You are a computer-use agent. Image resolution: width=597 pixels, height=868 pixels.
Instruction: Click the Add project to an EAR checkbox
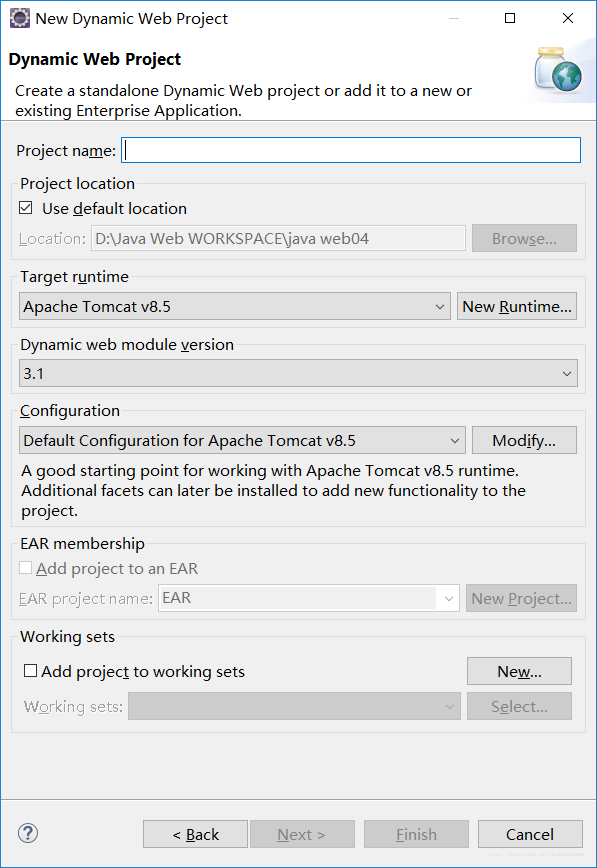tap(25, 568)
